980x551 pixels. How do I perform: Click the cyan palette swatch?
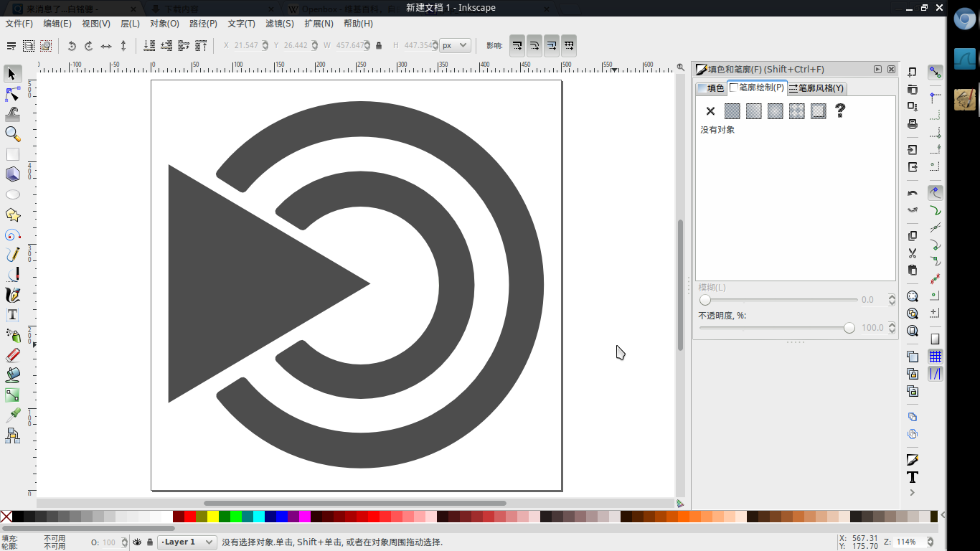pos(259,517)
